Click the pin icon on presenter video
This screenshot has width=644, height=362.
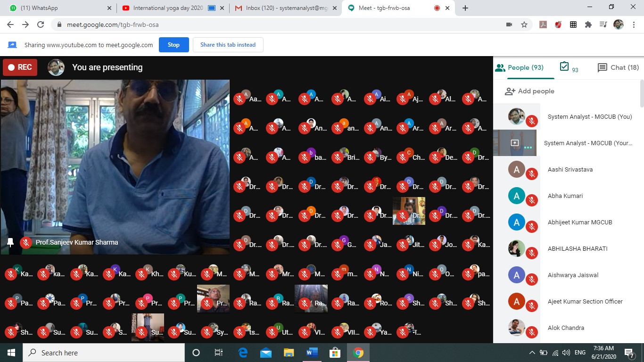[x=10, y=242]
